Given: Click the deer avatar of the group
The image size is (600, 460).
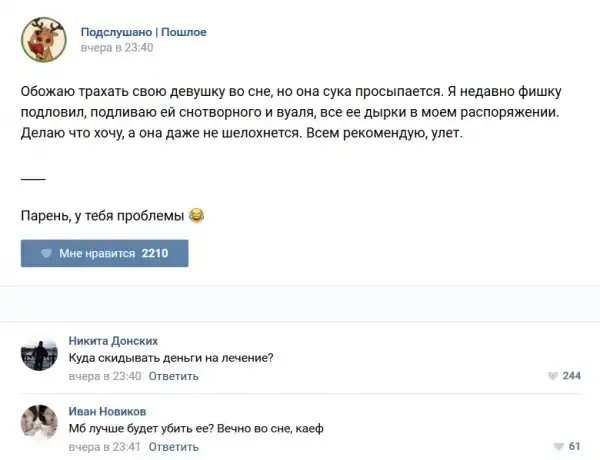Looking at the screenshot, I should 42,38.
